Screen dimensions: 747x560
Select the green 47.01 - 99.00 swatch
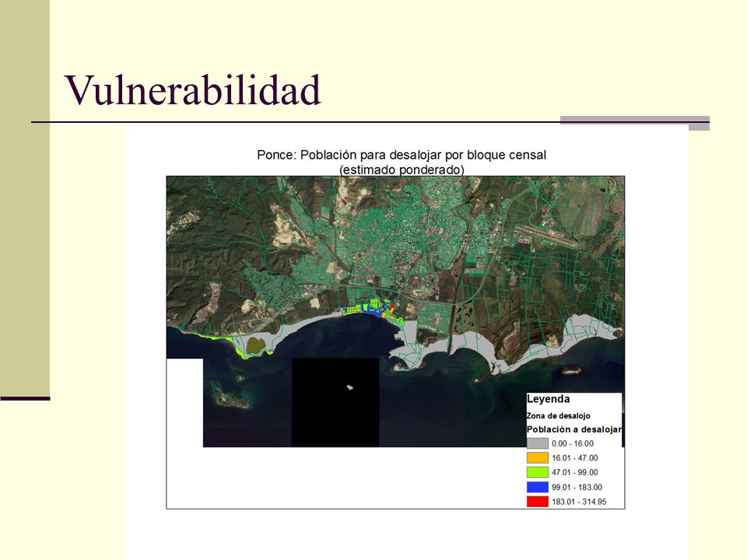coord(538,472)
